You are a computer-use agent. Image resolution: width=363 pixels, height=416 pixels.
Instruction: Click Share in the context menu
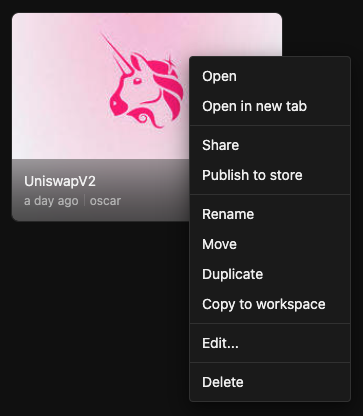pyautogui.click(x=270, y=145)
